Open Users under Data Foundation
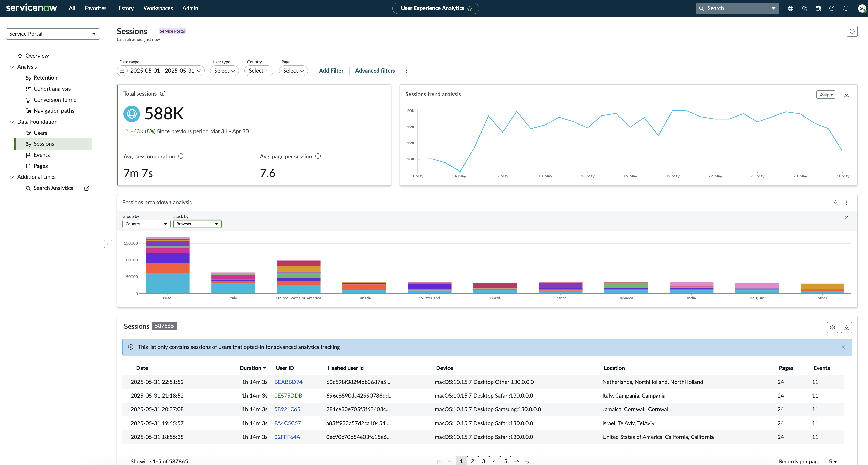 pos(41,133)
